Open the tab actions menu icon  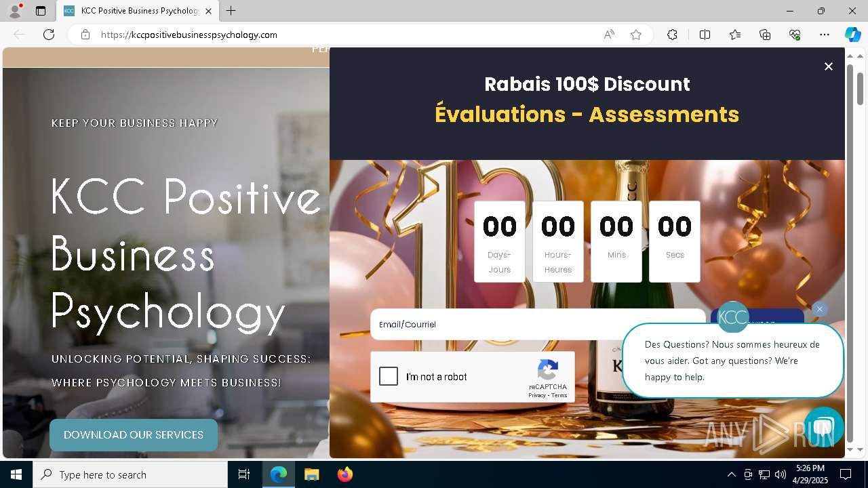click(x=41, y=11)
